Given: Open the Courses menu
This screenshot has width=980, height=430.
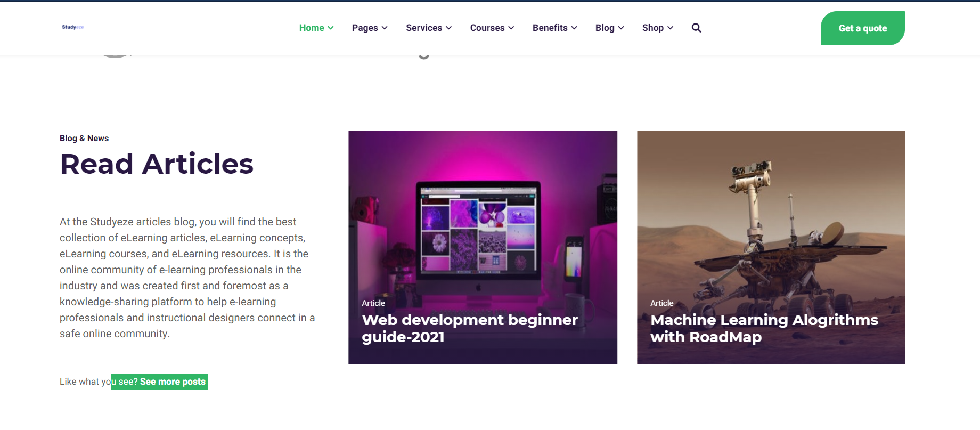Looking at the screenshot, I should 492,28.
